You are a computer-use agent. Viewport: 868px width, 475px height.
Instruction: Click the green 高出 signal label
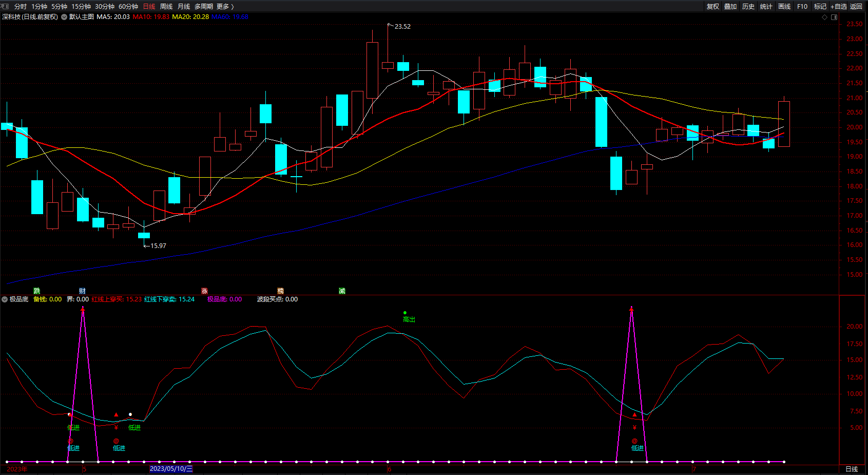[x=409, y=319]
